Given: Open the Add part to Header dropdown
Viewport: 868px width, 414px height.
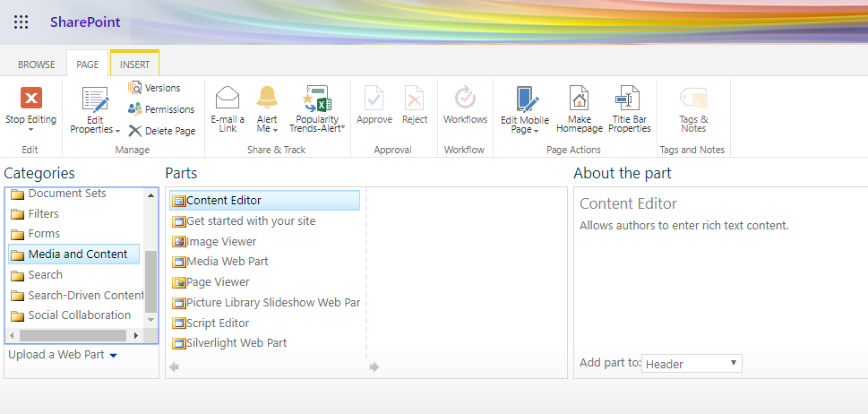Looking at the screenshot, I should 692,364.
